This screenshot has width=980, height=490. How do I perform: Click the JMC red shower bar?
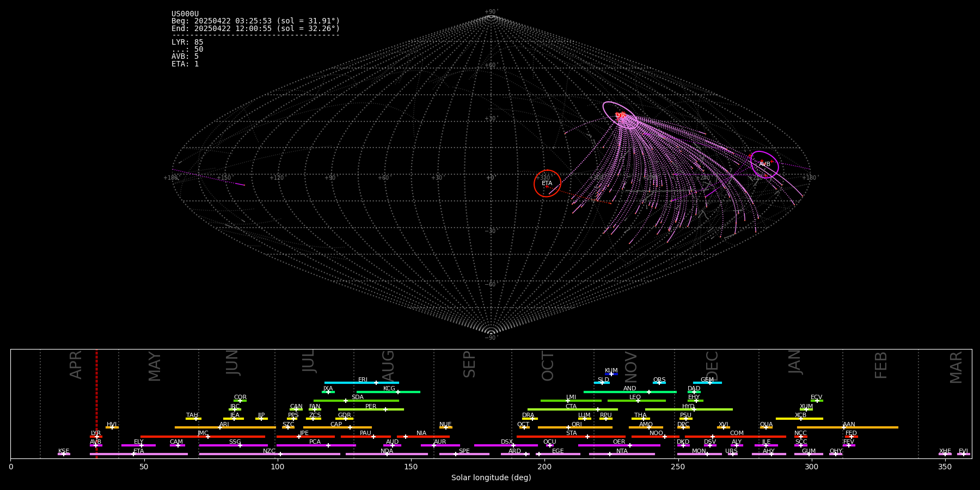(x=203, y=437)
